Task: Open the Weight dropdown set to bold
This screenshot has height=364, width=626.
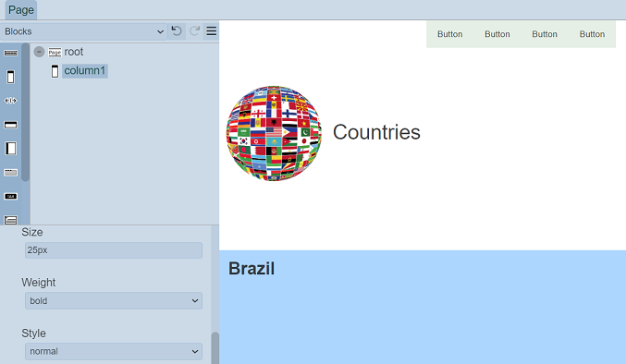Action: (x=114, y=300)
